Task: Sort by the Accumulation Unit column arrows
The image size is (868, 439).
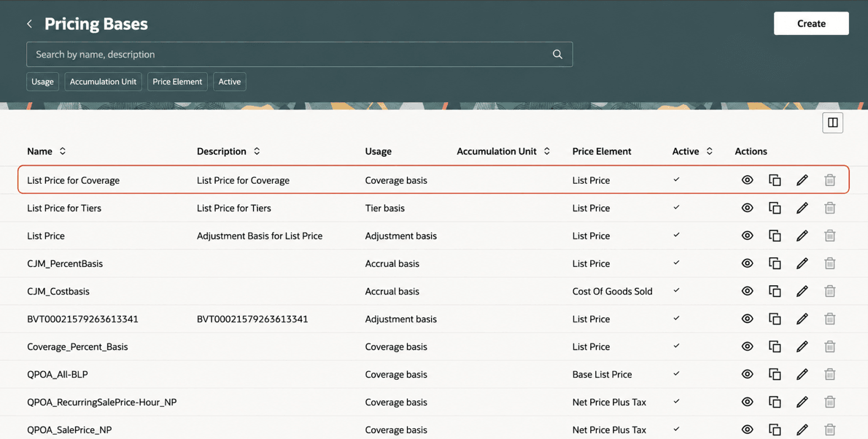Action: click(547, 151)
